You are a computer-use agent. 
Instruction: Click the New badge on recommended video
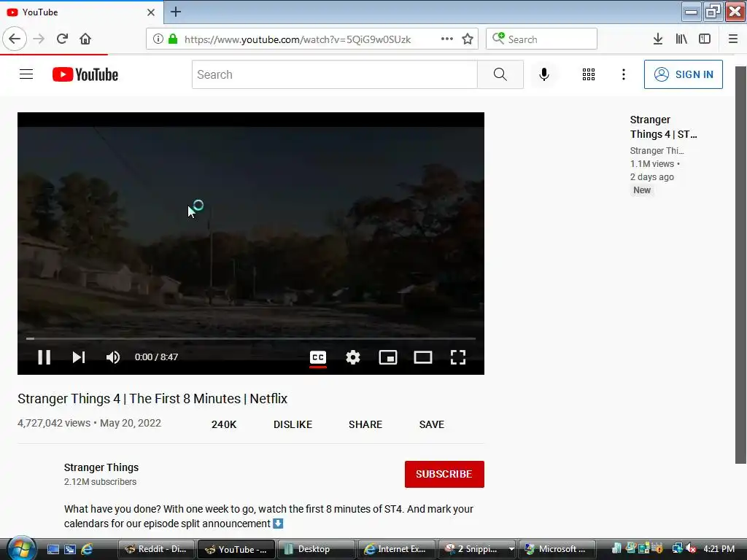(642, 190)
